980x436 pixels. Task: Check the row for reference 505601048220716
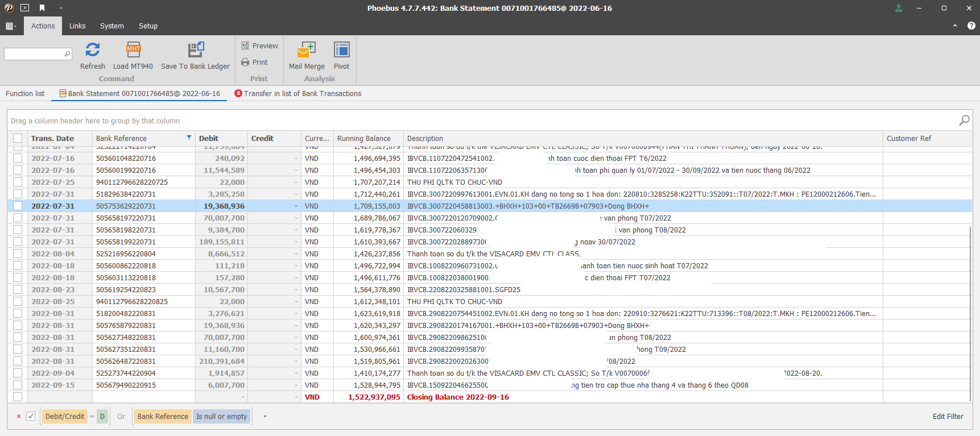[18, 158]
